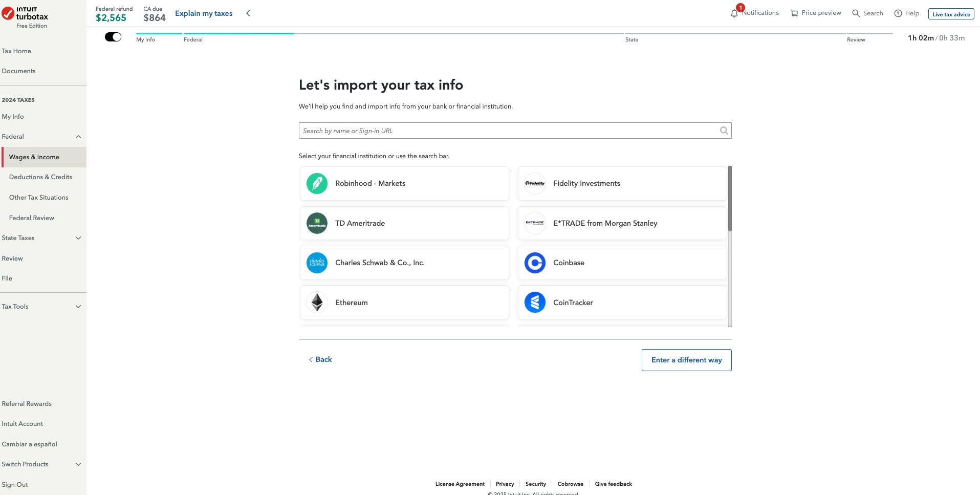Collapse the Federal section in sidebar
The image size is (980, 495).
[x=78, y=137]
